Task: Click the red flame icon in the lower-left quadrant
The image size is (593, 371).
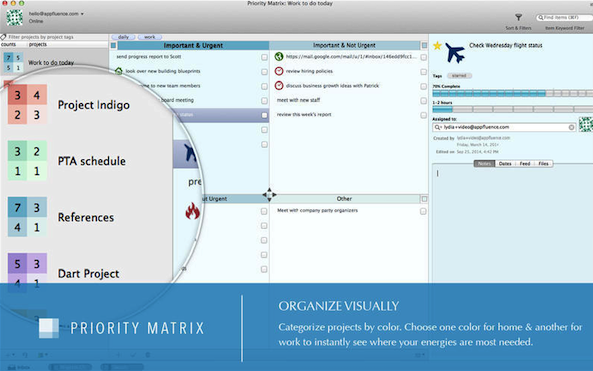Action: (x=192, y=211)
